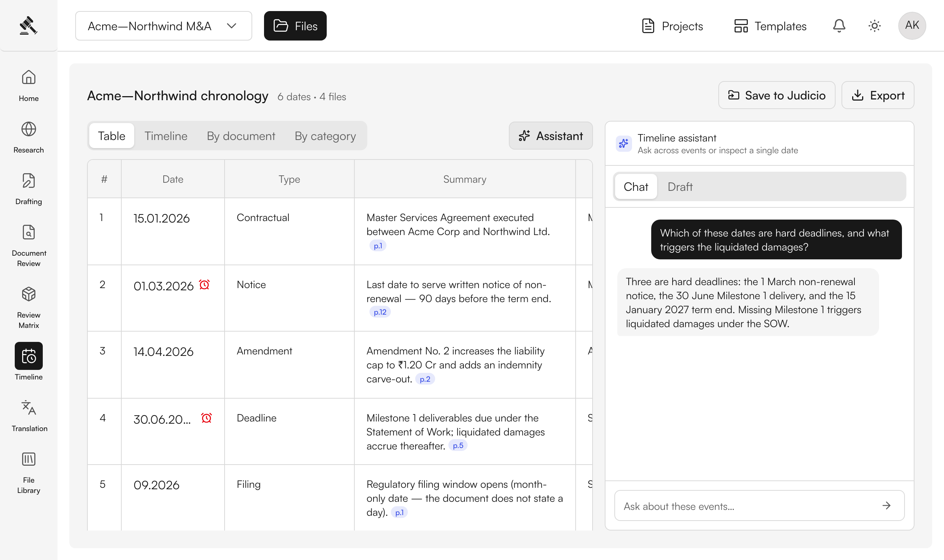The width and height of the screenshot is (944, 560).
Task: Open the Research globe icon
Action: (x=29, y=129)
